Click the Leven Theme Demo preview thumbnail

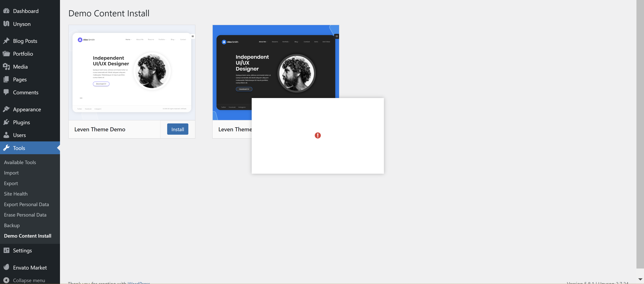click(132, 72)
